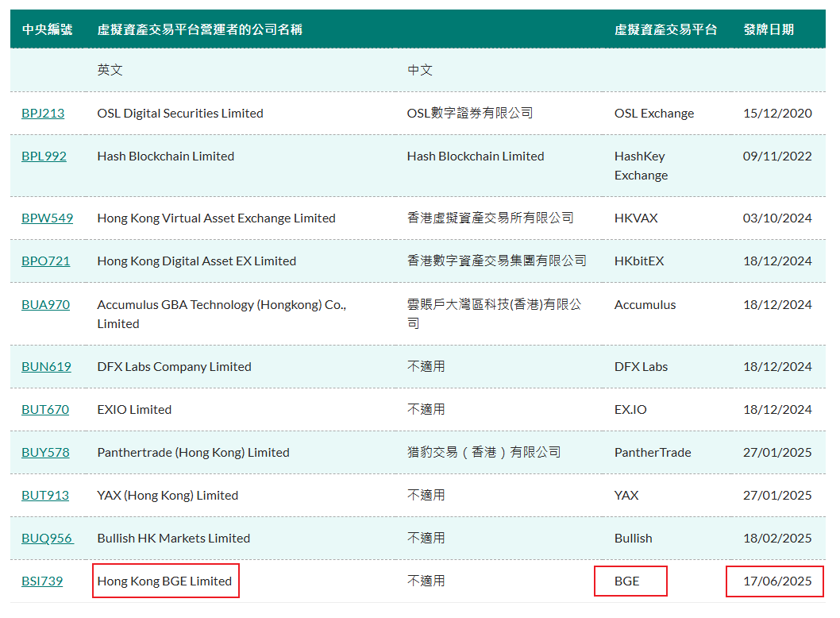Select date 18/02/2025
Image resolution: width=840 pixels, height=618 pixels.
pyautogui.click(x=777, y=538)
